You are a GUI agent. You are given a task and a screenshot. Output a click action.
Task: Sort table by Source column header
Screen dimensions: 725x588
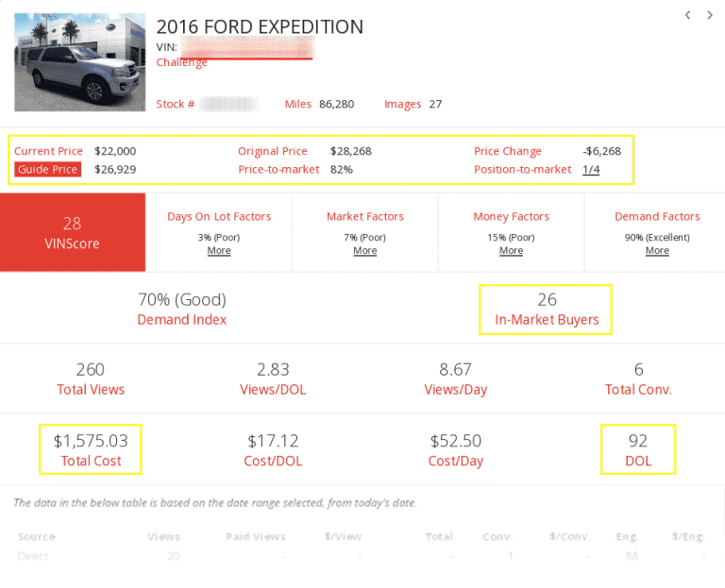[37, 536]
